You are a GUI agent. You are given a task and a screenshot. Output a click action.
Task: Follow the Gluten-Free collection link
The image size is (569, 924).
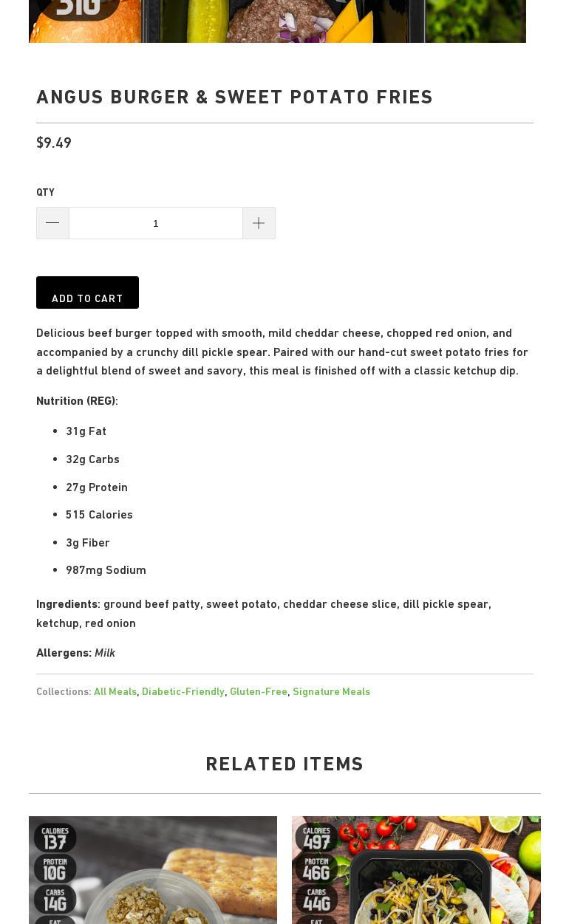pos(258,691)
